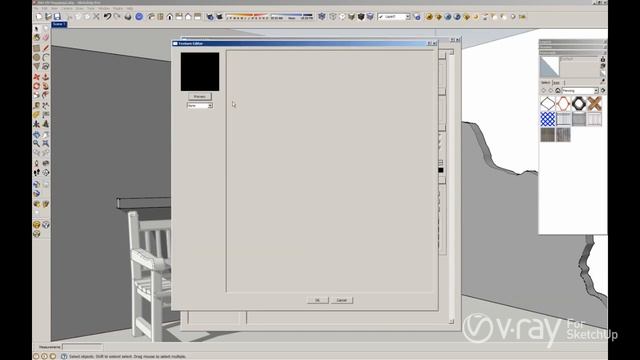
Task: Click the Measurements input field
Action: pyautogui.click(x=82, y=347)
